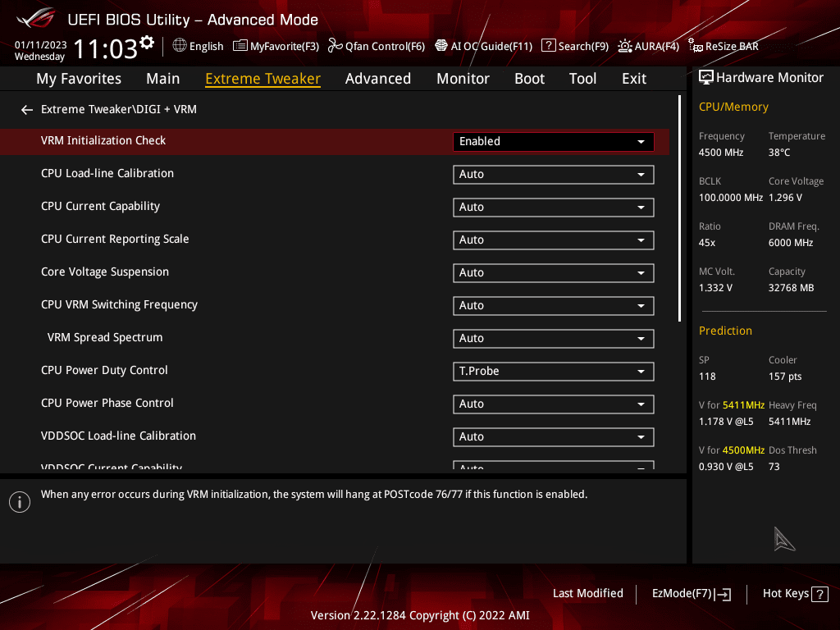
Task: Click the 32768 MB capacity value
Action: (x=792, y=288)
